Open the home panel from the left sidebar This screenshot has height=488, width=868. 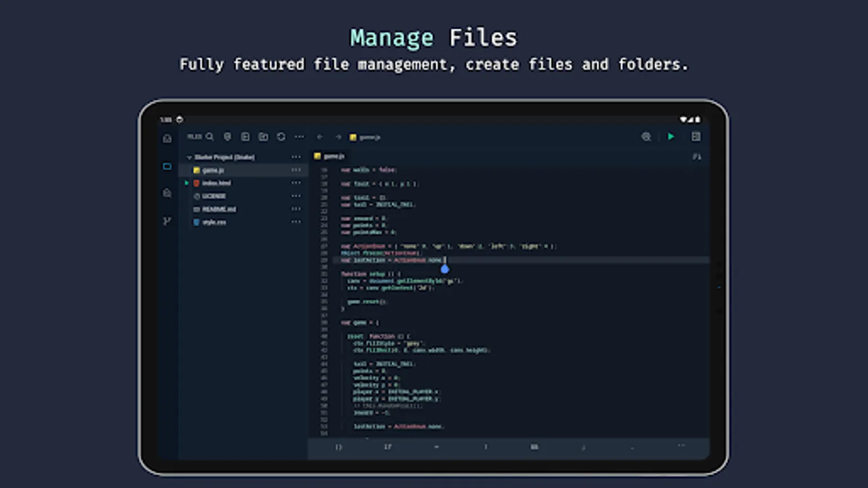click(167, 139)
